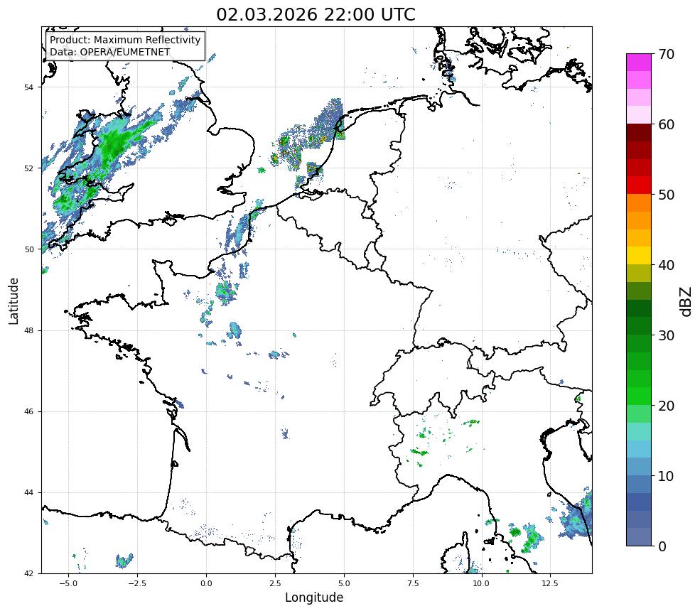
Task: Click the 'Longitude' axis label
Action: [x=314, y=598]
